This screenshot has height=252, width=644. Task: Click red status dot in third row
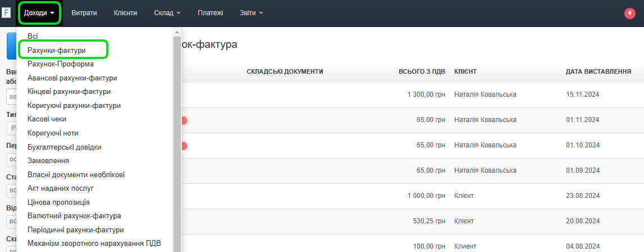click(184, 146)
